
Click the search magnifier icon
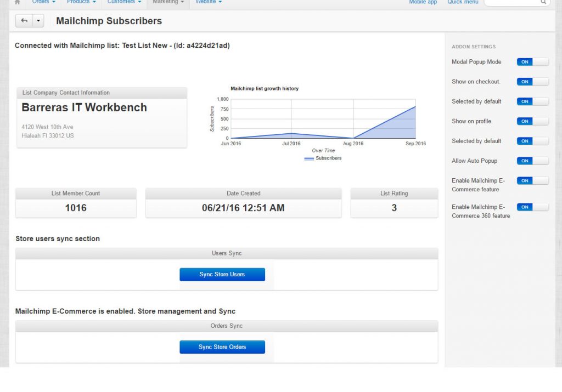coord(543,2)
